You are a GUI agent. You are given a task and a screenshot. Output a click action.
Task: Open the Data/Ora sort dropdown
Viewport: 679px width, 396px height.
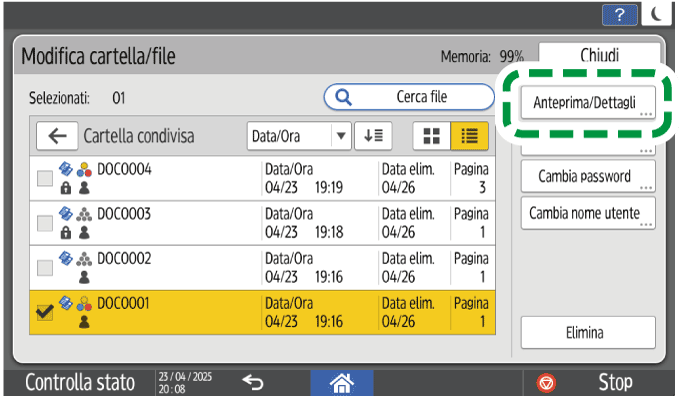coord(299,136)
